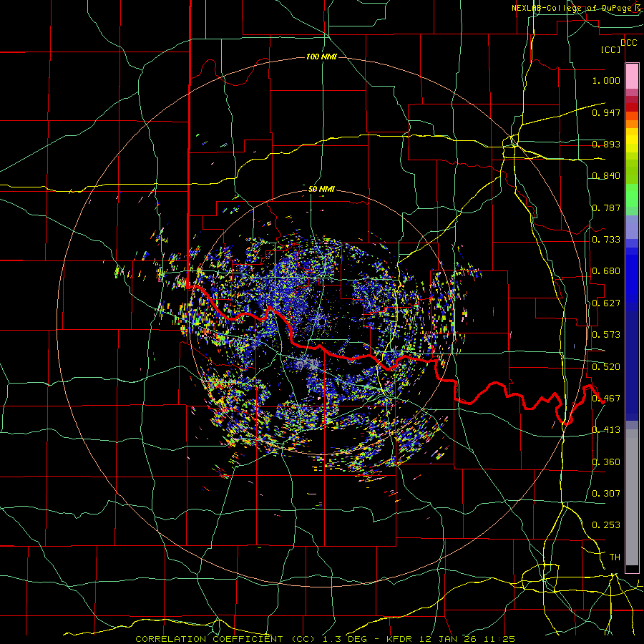Click the 0.520 value on the color scale
The height and width of the screenshot is (644, 644).
(606, 367)
